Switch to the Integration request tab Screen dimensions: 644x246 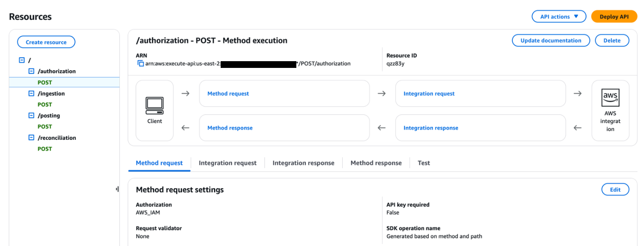(x=227, y=163)
